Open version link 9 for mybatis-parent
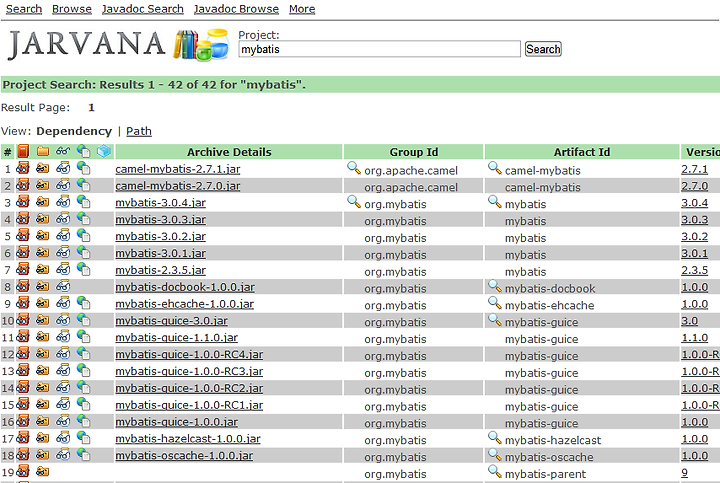The image size is (720, 483). (685, 472)
